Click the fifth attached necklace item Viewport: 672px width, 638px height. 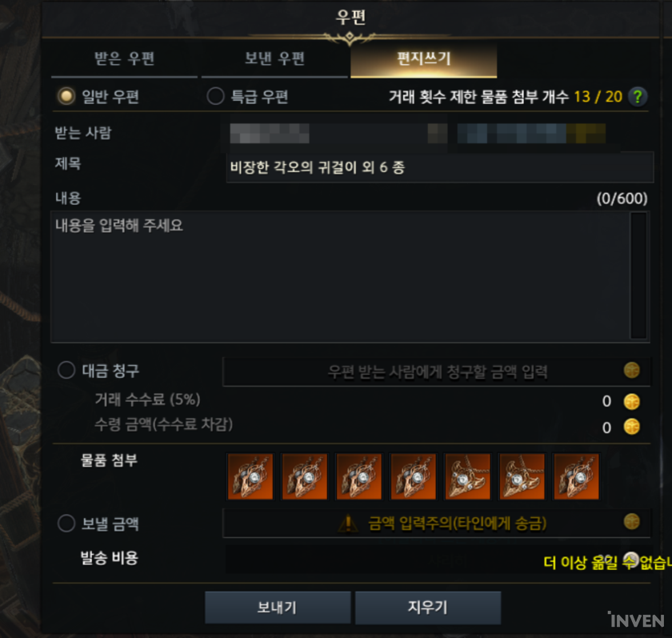pyautogui.click(x=467, y=476)
